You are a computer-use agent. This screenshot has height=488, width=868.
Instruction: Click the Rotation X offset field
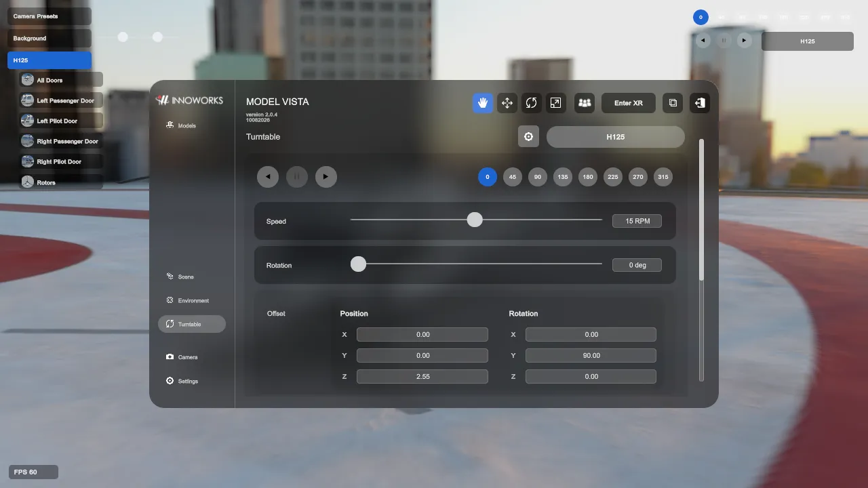tap(591, 334)
